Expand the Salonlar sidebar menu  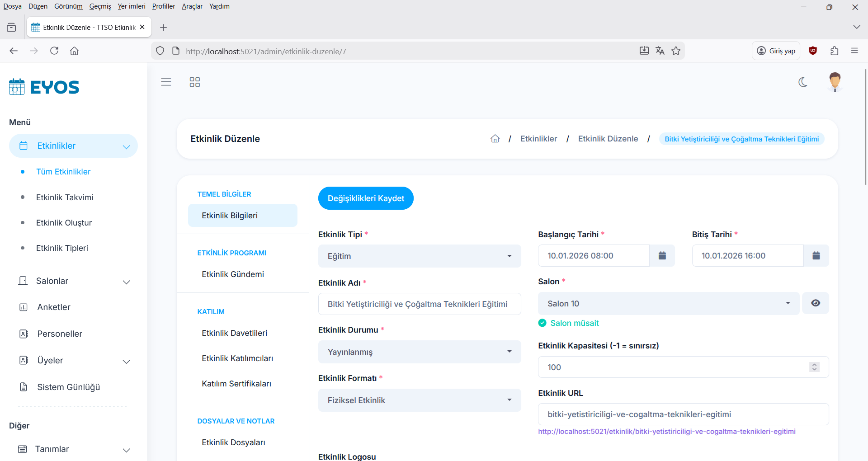[73, 281]
